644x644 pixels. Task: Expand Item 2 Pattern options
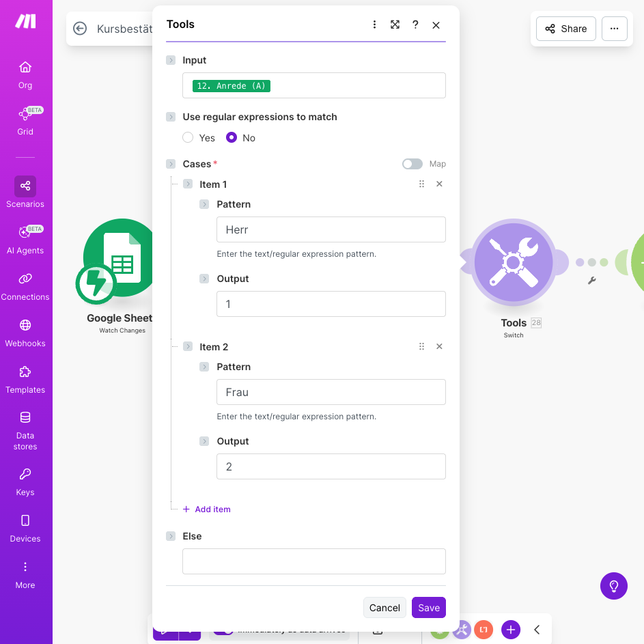204,366
